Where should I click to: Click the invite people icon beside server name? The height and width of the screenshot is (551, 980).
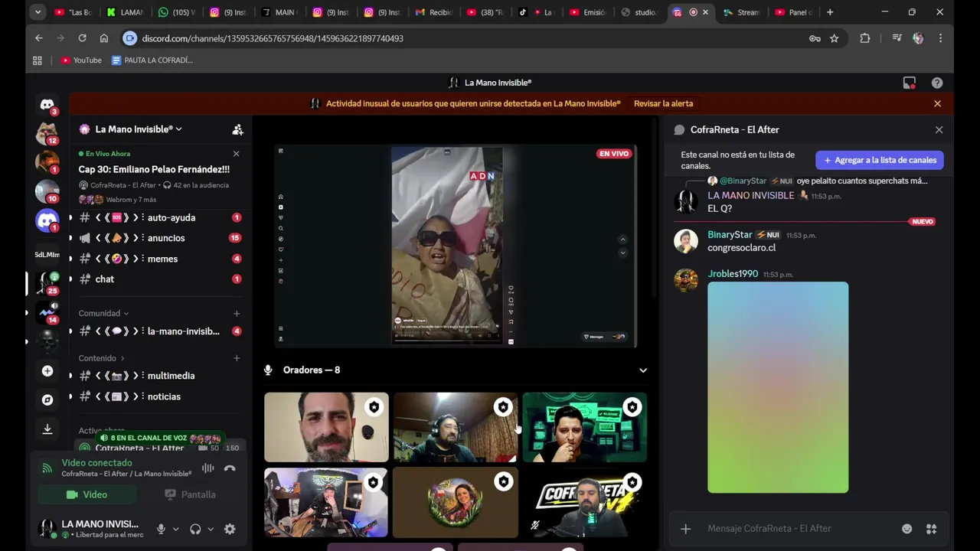click(x=237, y=129)
